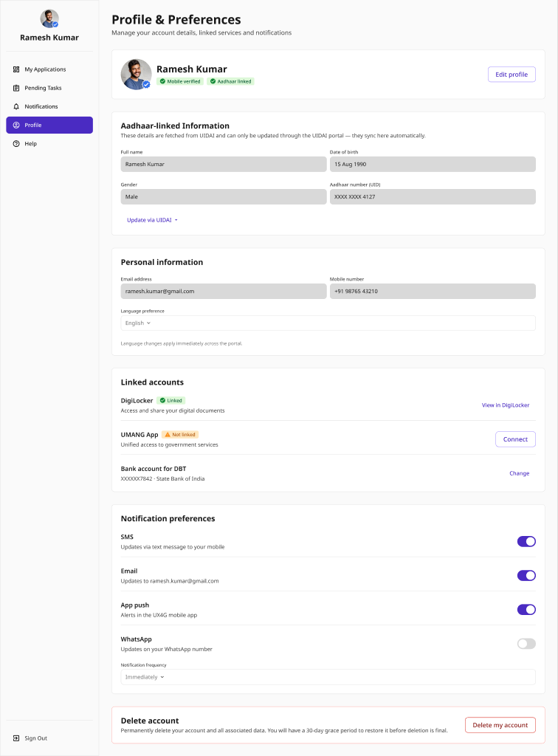Click the text XXXXXX7842 · State Bank of India
The height and width of the screenshot is (756, 558).
(162, 478)
